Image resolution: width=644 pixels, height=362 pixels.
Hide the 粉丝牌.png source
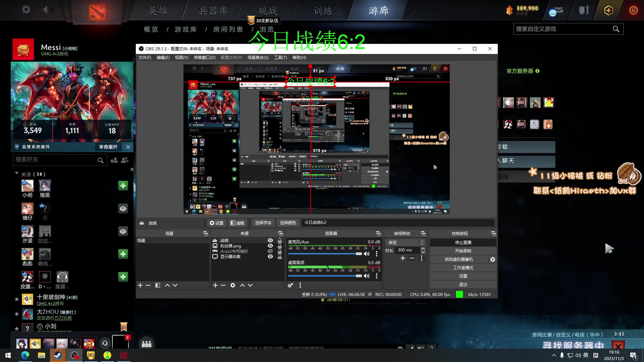(270, 246)
